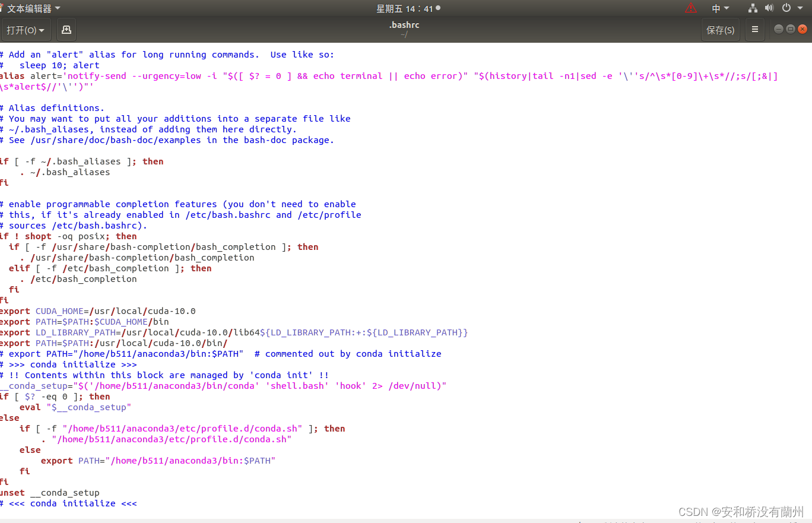Click the 'if ! shopt -oq posix; then' line
Image resolution: width=812 pixels, height=523 pixels.
pyautogui.click(x=68, y=236)
